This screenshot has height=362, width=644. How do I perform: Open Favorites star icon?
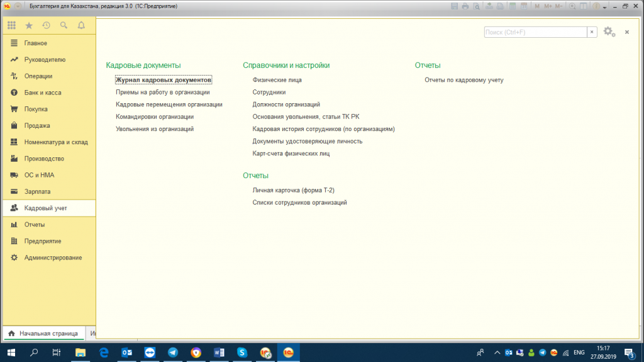(x=29, y=26)
